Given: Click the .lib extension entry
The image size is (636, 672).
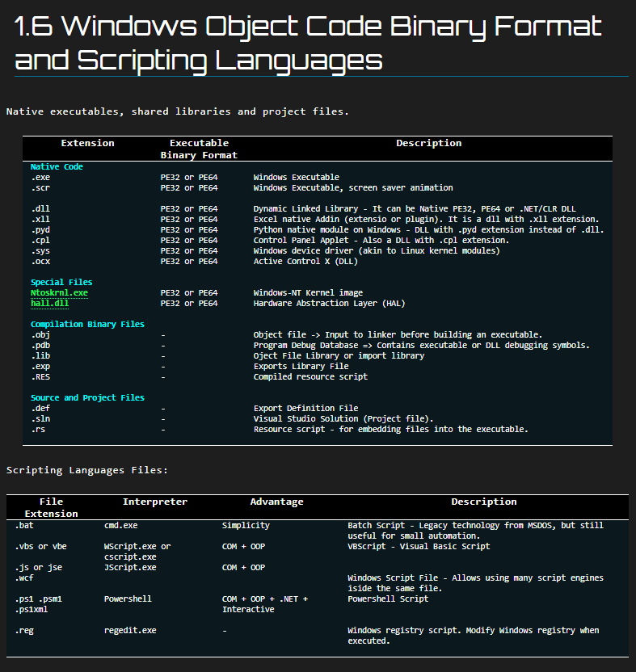Looking at the screenshot, I should (x=40, y=355).
